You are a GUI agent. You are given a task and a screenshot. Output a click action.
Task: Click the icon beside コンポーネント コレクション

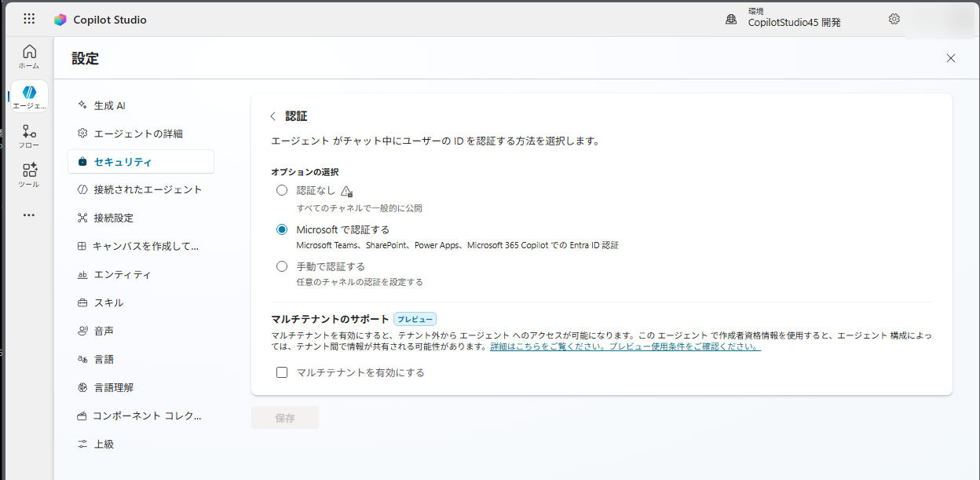pos(82,416)
